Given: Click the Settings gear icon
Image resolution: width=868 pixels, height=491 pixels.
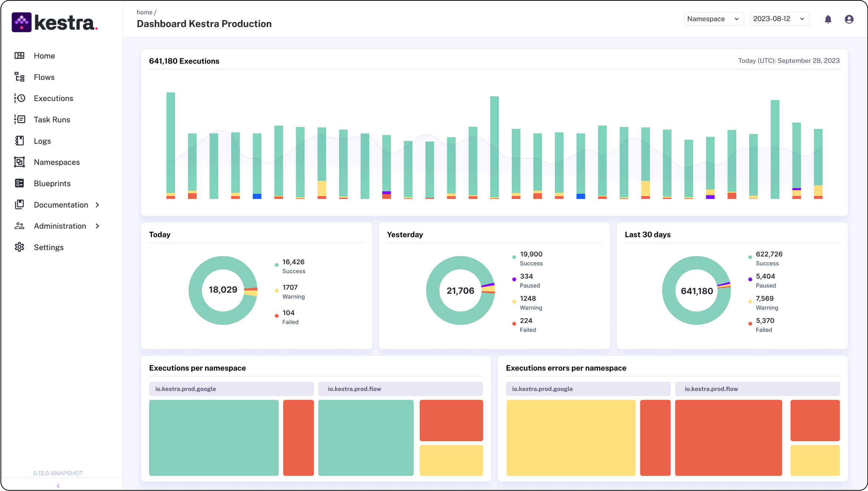Looking at the screenshot, I should [x=19, y=247].
